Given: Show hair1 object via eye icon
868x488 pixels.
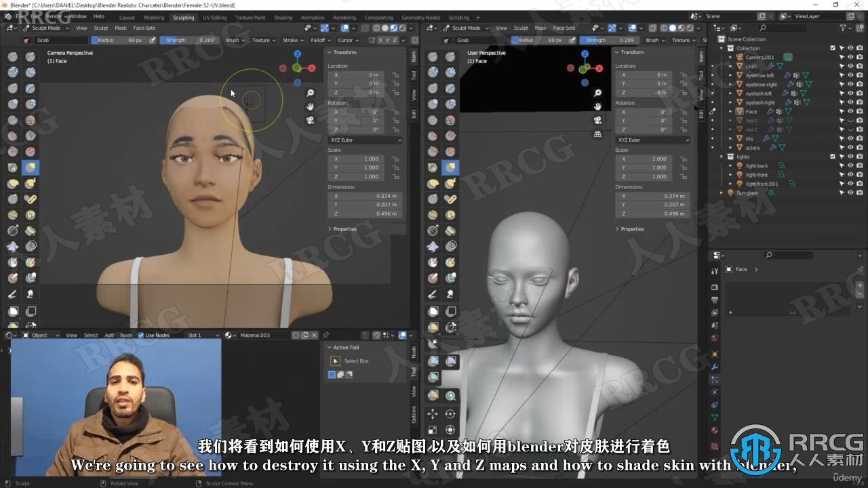Looking at the screenshot, I should point(850,121).
